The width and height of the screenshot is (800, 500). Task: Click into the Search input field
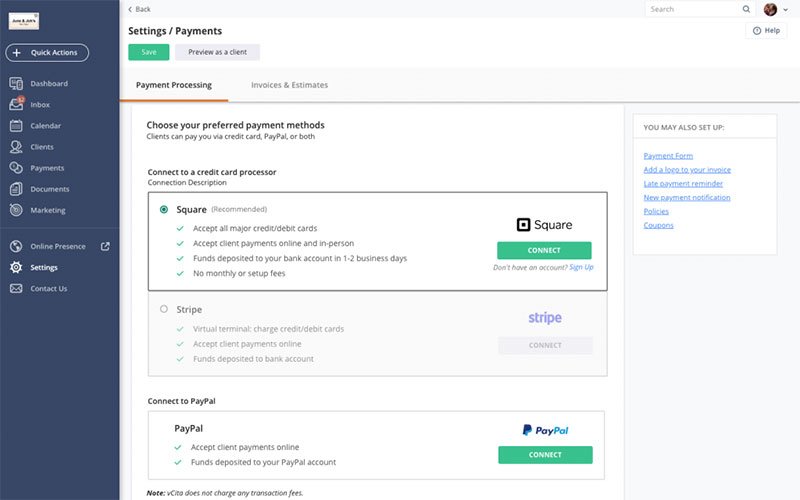click(693, 9)
